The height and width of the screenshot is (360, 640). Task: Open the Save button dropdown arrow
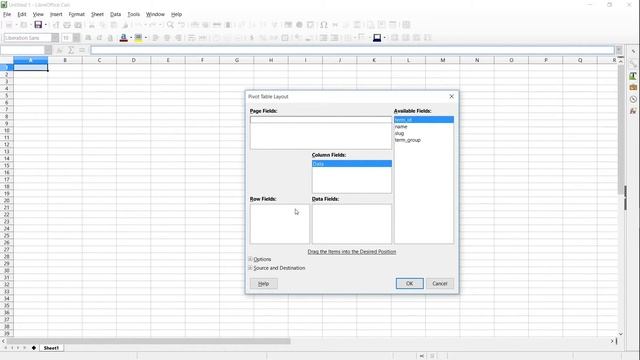click(45, 25)
